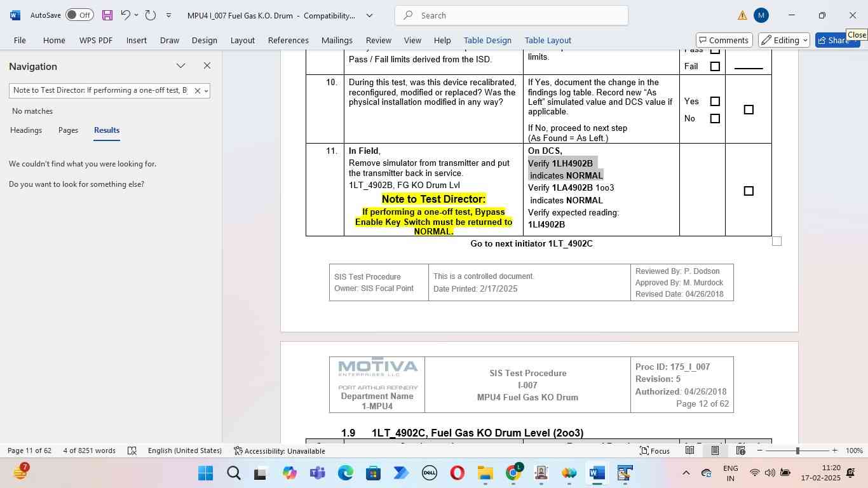The height and width of the screenshot is (488, 868).
Task: Check the Fail checkbox in the table
Action: tap(715, 66)
